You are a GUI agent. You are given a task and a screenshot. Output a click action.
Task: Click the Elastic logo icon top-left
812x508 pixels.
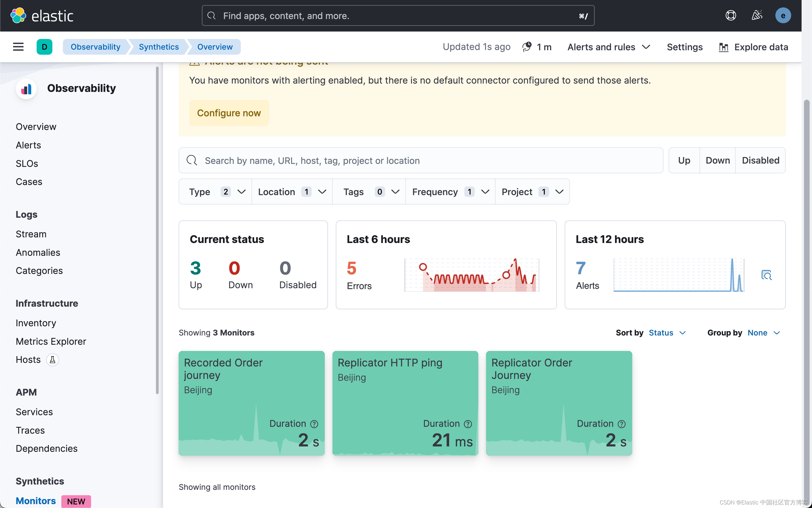[x=18, y=16]
